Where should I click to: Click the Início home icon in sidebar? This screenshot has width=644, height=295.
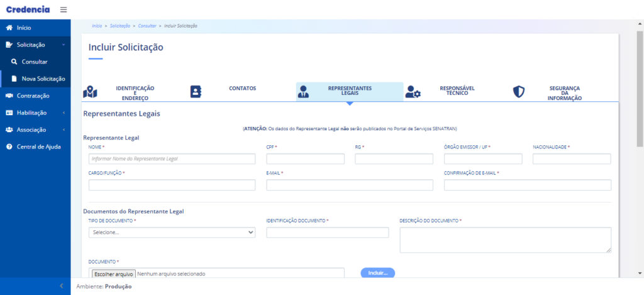(x=9, y=28)
